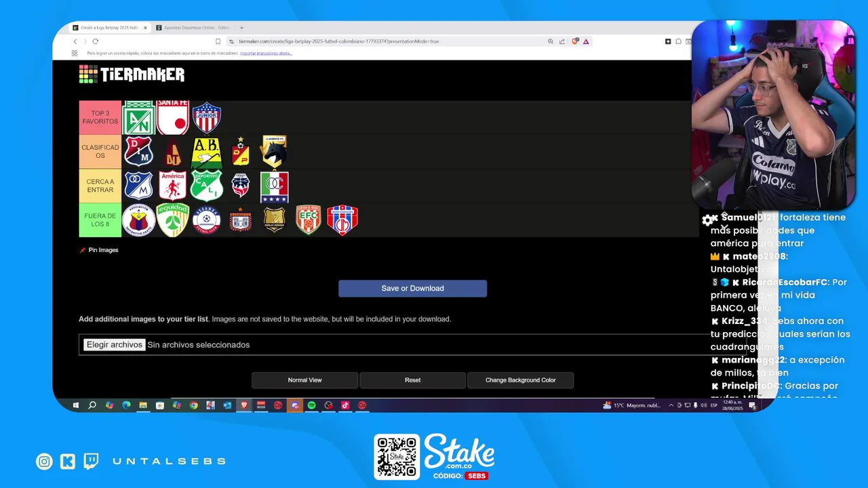This screenshot has height=488, width=868.
Task: Open Windows taskbar search
Action: 92,405
